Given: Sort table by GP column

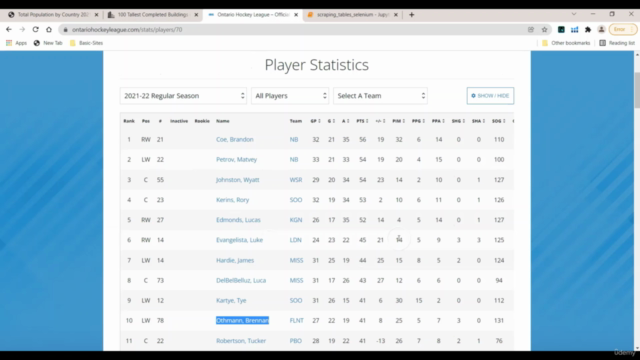Looking at the screenshot, I should tap(316, 121).
